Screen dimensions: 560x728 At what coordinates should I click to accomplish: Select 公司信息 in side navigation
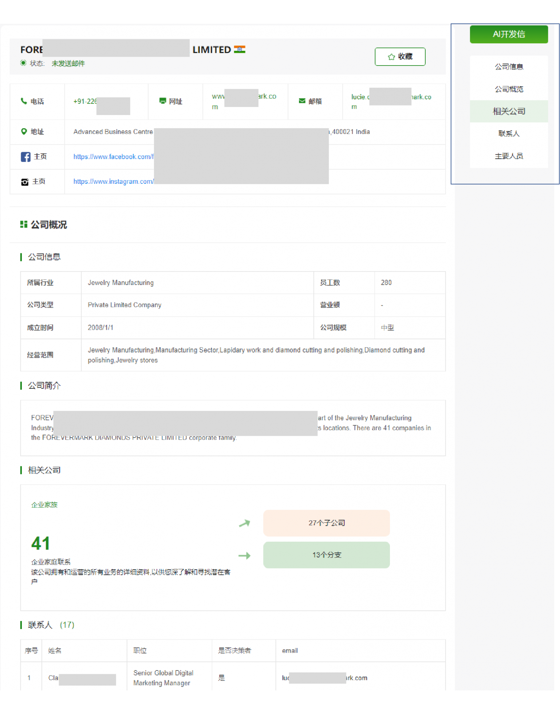coord(508,67)
